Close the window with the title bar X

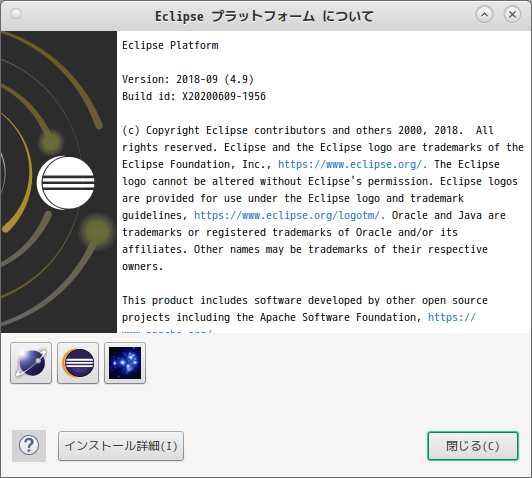pos(512,15)
